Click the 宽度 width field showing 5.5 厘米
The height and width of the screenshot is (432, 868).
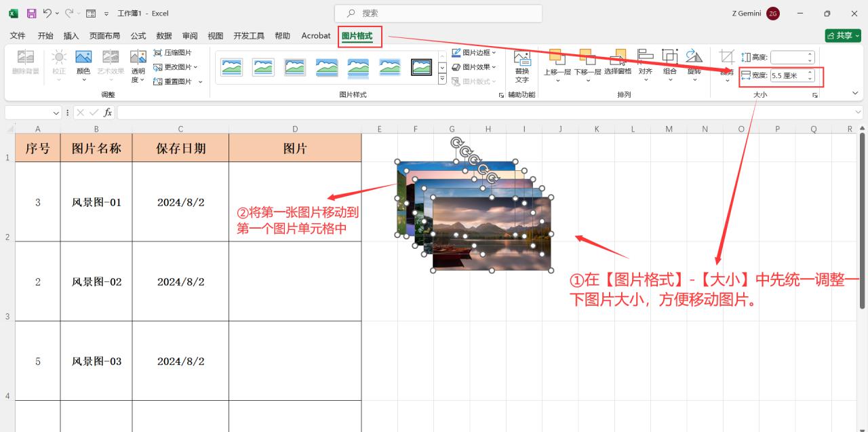tap(792, 76)
